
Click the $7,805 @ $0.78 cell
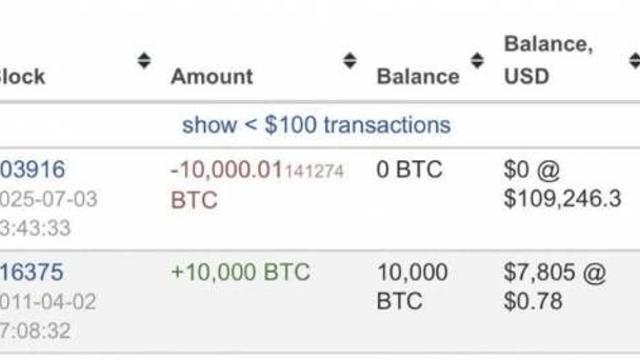pyautogui.click(x=555, y=287)
